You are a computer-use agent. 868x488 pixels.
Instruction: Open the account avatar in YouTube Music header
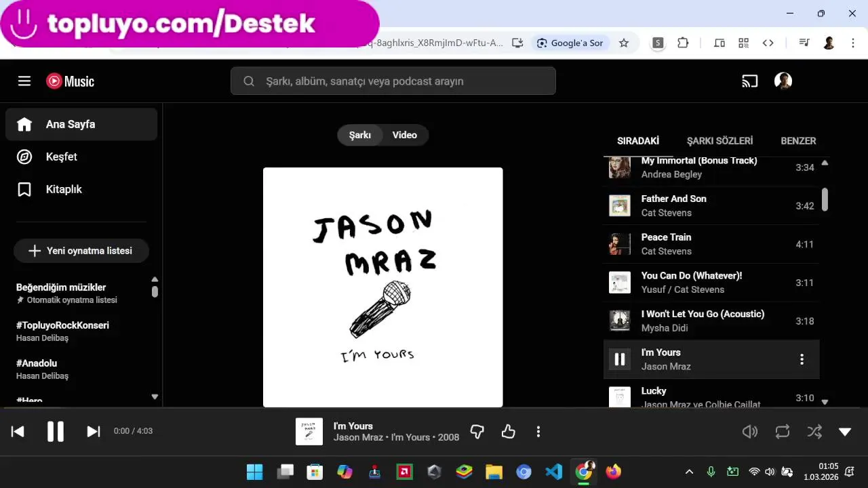pos(783,81)
